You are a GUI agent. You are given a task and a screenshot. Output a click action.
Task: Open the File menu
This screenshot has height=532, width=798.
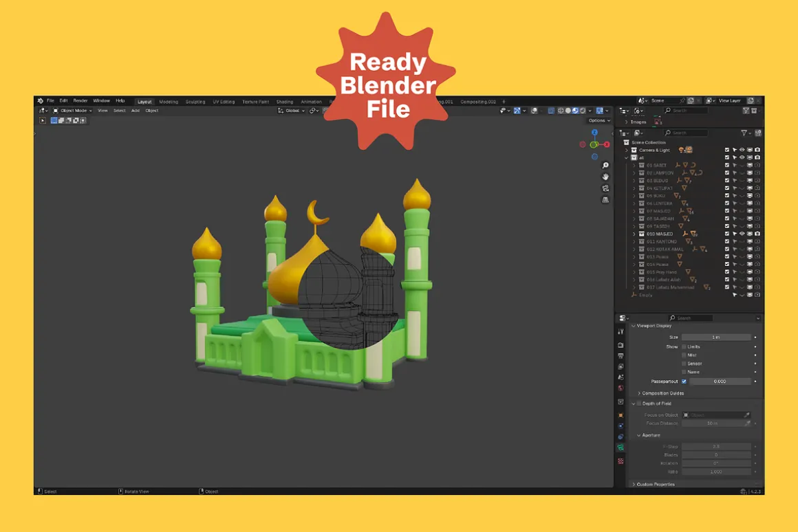click(50, 101)
